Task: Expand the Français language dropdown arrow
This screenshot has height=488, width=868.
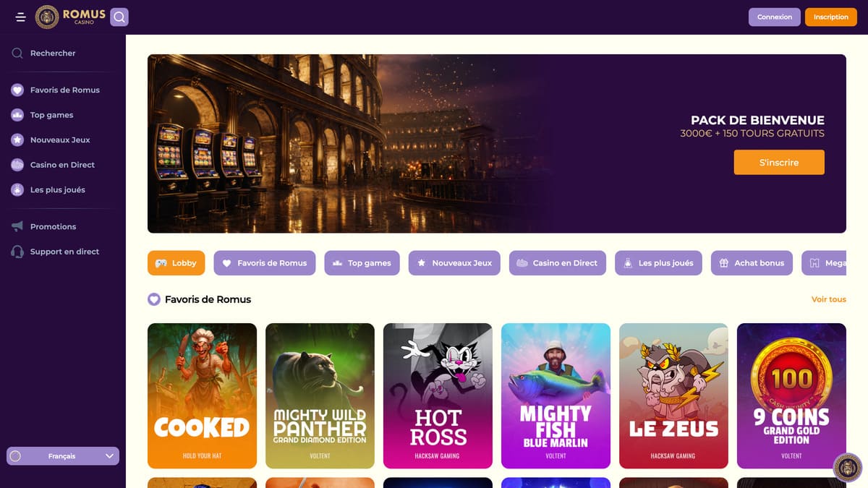Action: (x=110, y=456)
